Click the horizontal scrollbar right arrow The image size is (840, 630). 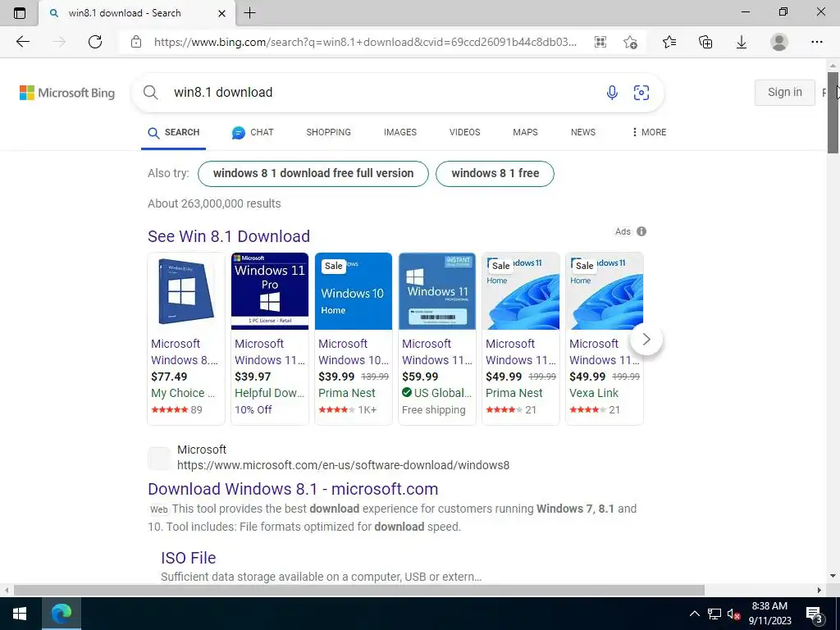819,591
